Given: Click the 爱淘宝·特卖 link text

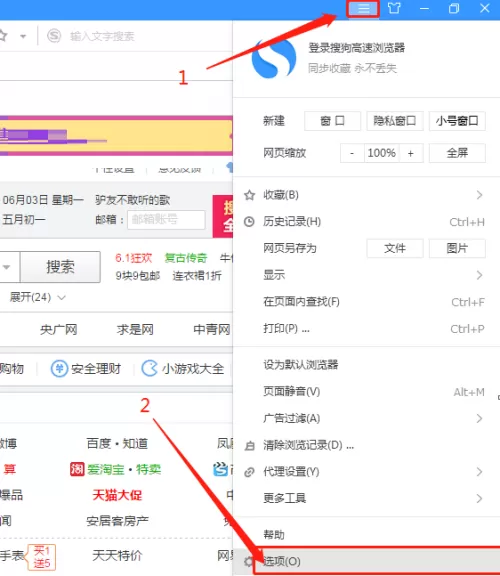Looking at the screenshot, I should tap(124, 469).
